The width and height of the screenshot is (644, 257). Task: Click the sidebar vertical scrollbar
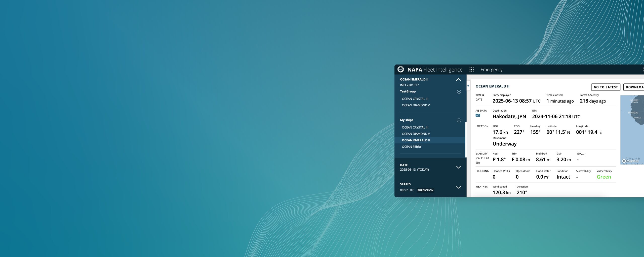pos(466,140)
